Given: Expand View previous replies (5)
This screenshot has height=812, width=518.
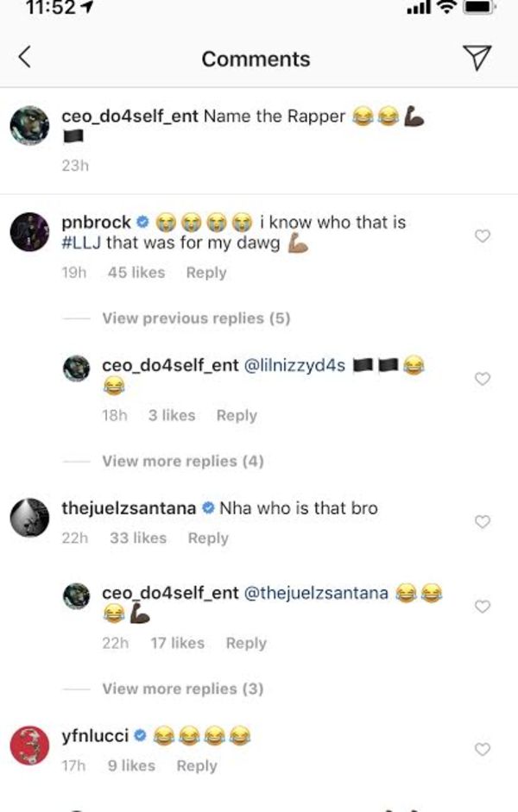Looking at the screenshot, I should click(x=195, y=318).
